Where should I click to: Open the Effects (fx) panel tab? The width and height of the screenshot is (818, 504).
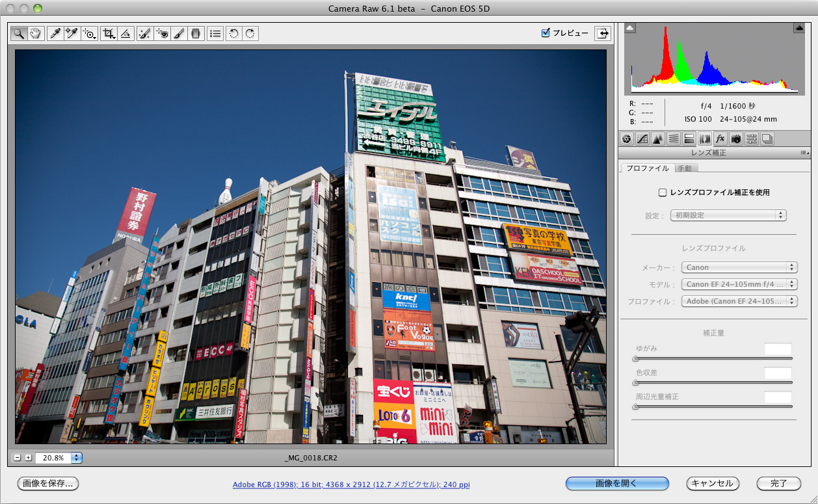click(x=720, y=139)
